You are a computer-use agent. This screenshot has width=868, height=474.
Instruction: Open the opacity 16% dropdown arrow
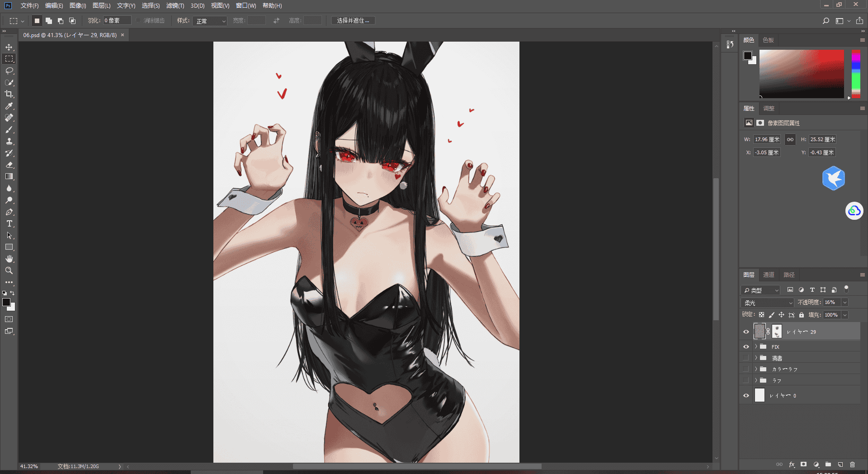click(x=845, y=302)
